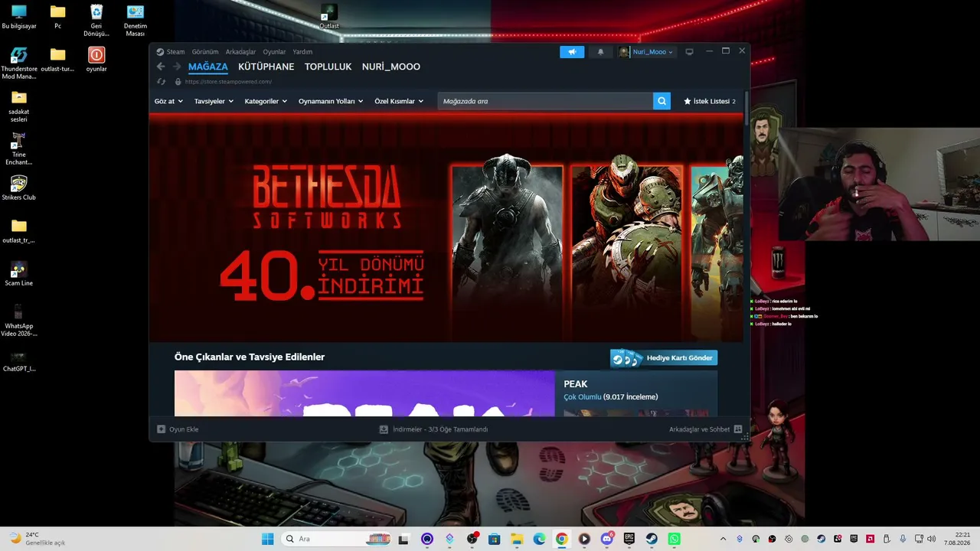Go forward with the Steam forward arrow
980x551 pixels.
[x=177, y=67]
